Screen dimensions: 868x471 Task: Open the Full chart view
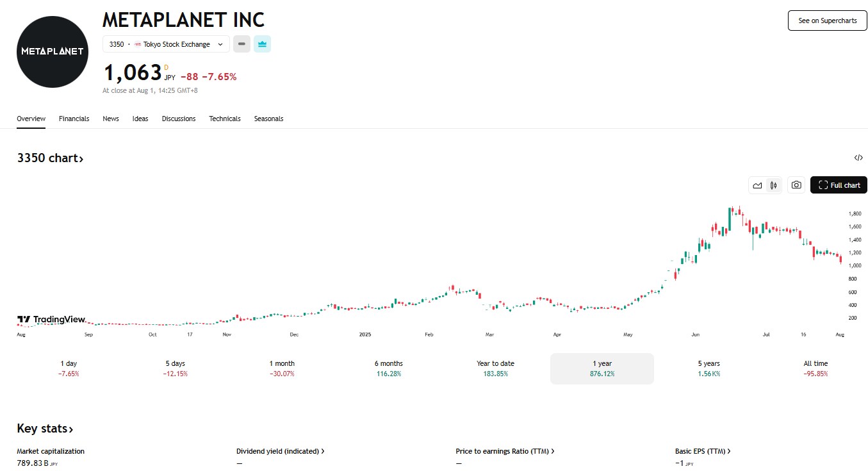click(x=839, y=185)
